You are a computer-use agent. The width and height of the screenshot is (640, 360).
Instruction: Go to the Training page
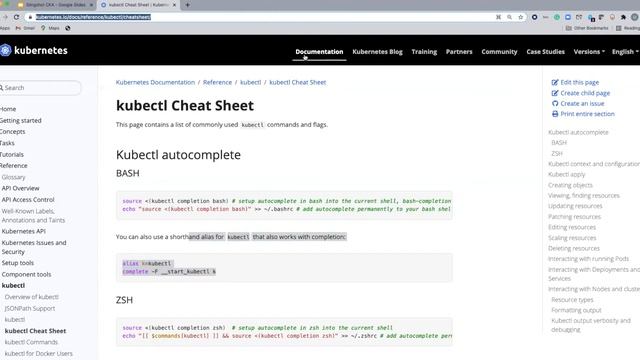pos(424,52)
